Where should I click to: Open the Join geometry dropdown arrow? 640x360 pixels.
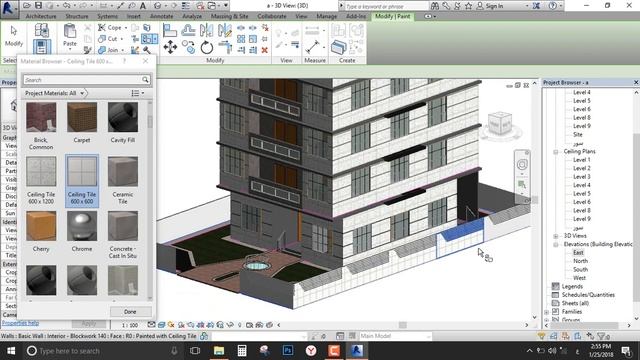(122, 50)
